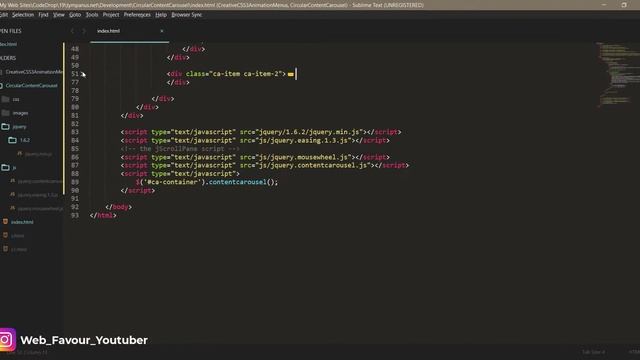Click the closing body tag on line 92

click(x=118, y=207)
